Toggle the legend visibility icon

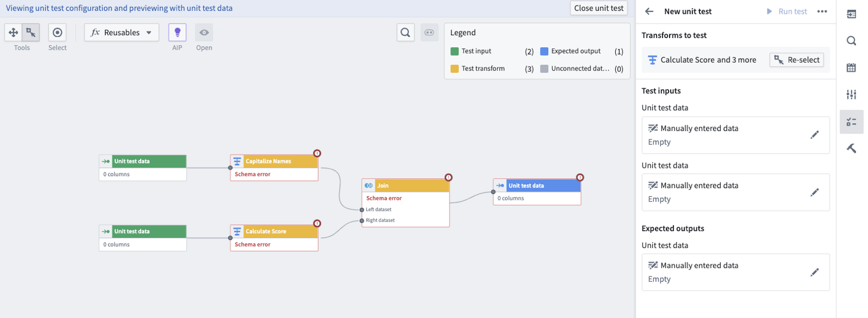430,32
